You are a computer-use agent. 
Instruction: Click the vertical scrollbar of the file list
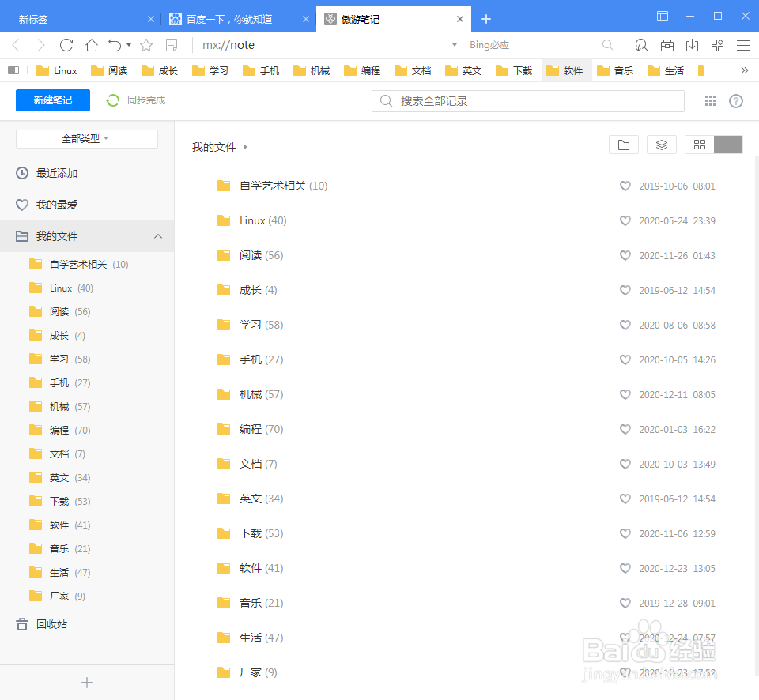pyautogui.click(x=757, y=416)
